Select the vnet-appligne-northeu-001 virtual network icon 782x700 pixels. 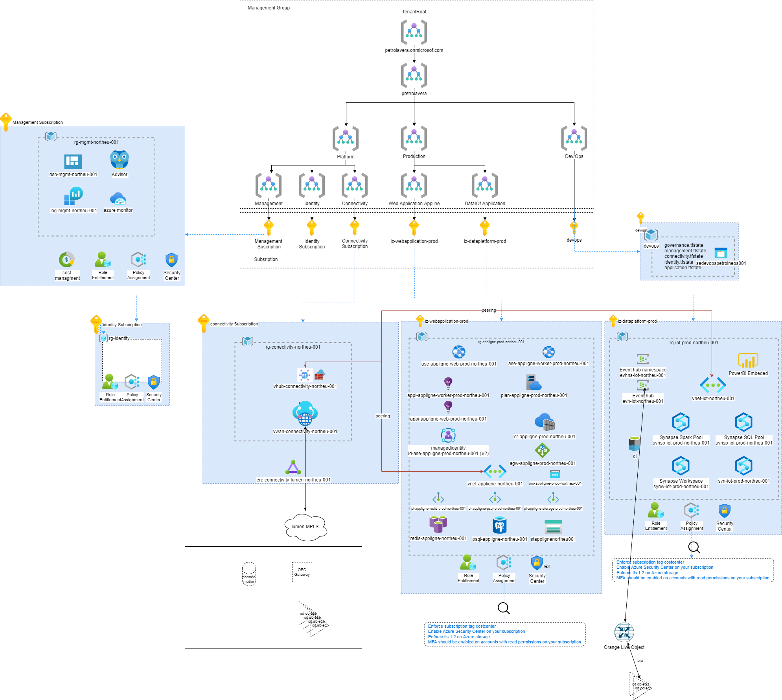click(x=495, y=471)
